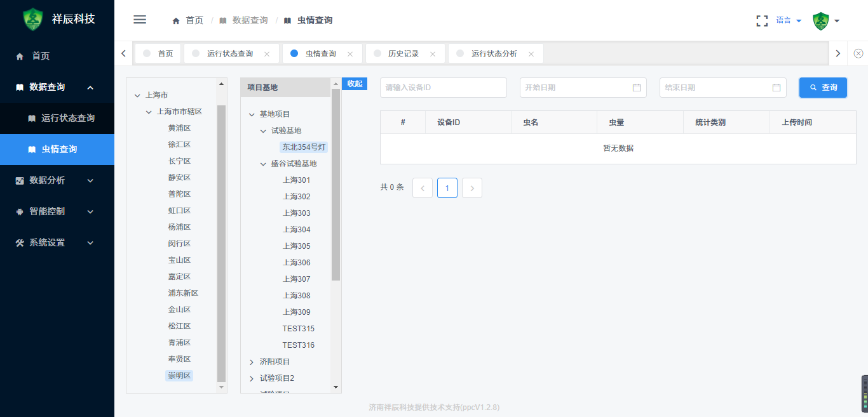Expand the 数据分析 sidebar menu
The image size is (868, 417).
click(57, 180)
